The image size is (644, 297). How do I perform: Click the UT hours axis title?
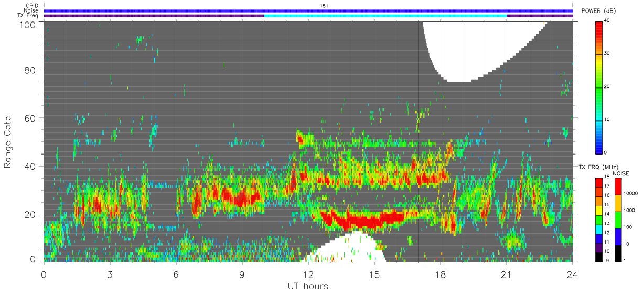[x=308, y=286]
